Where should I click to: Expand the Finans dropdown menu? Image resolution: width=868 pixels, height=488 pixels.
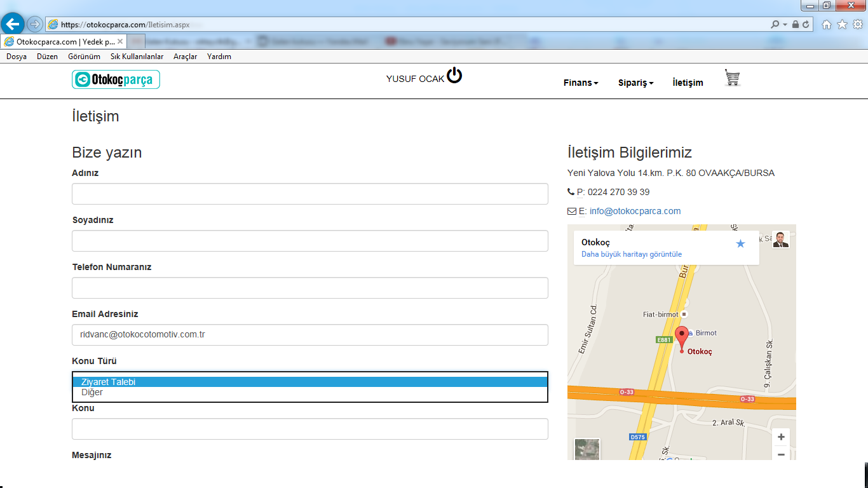tap(581, 83)
